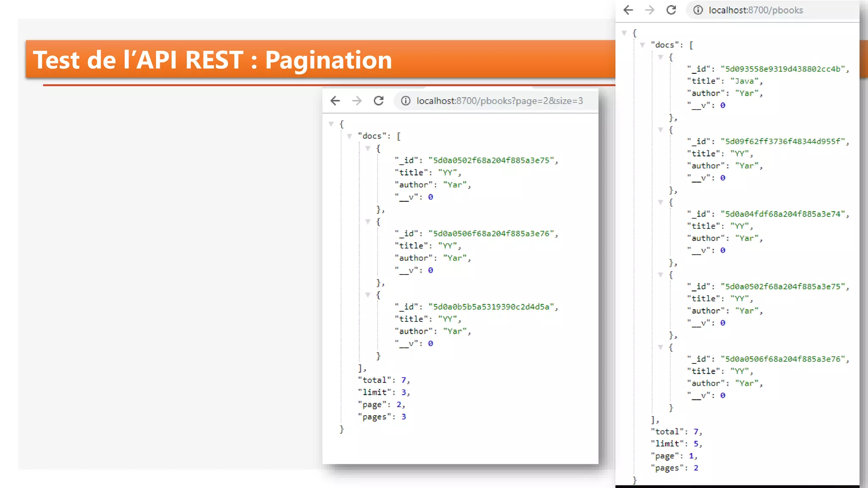Collapse object with id ending 3e75 in pbooks window

[660, 275]
